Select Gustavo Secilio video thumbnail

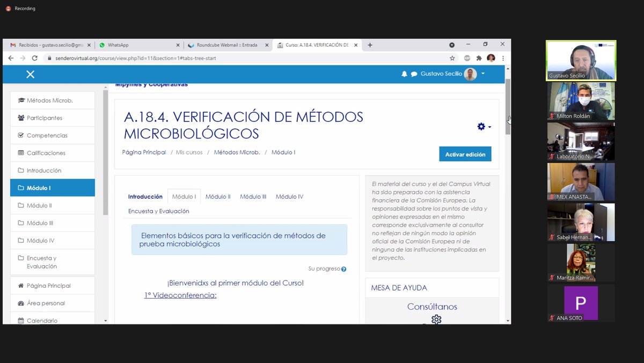click(x=581, y=61)
